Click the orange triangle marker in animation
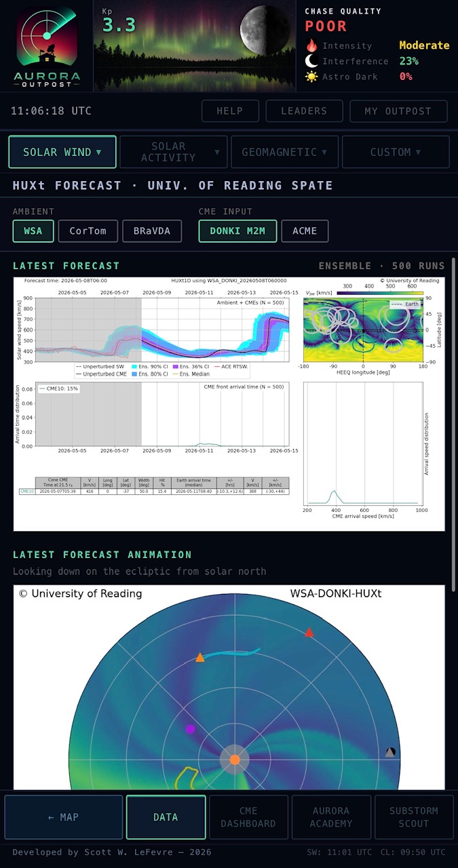The image size is (458, 868). (x=199, y=658)
